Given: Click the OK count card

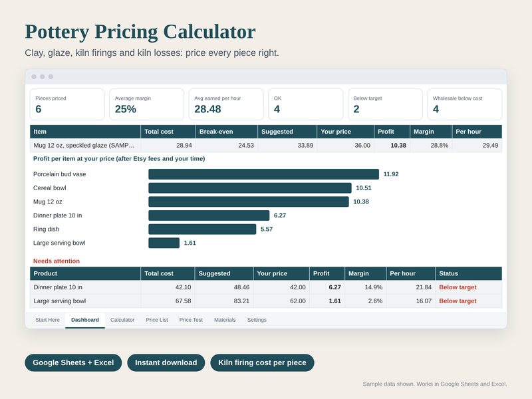Looking at the screenshot, I should coord(306,104).
